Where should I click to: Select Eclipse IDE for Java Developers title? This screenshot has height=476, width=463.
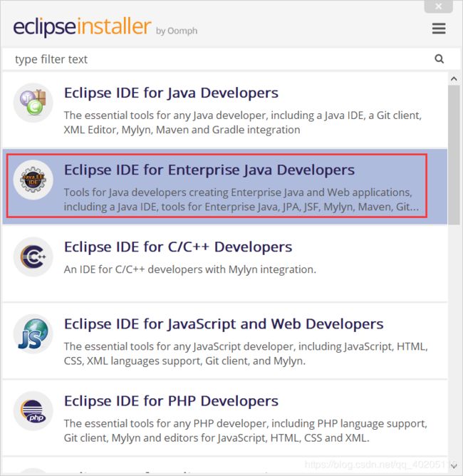coord(171,93)
